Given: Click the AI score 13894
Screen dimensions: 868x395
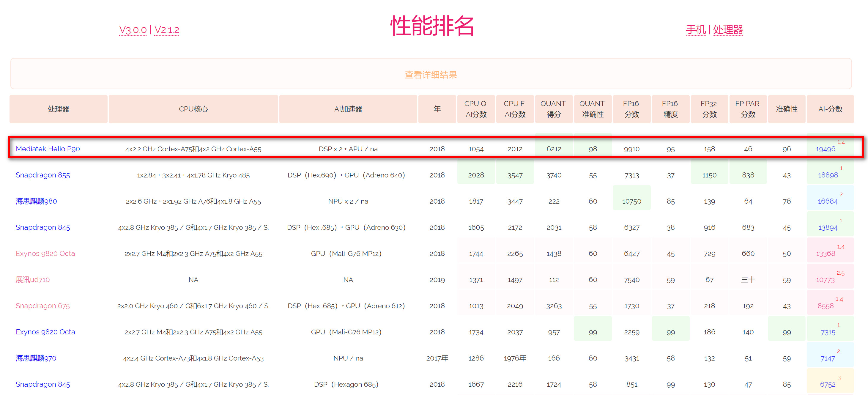Looking at the screenshot, I should coord(828,227).
